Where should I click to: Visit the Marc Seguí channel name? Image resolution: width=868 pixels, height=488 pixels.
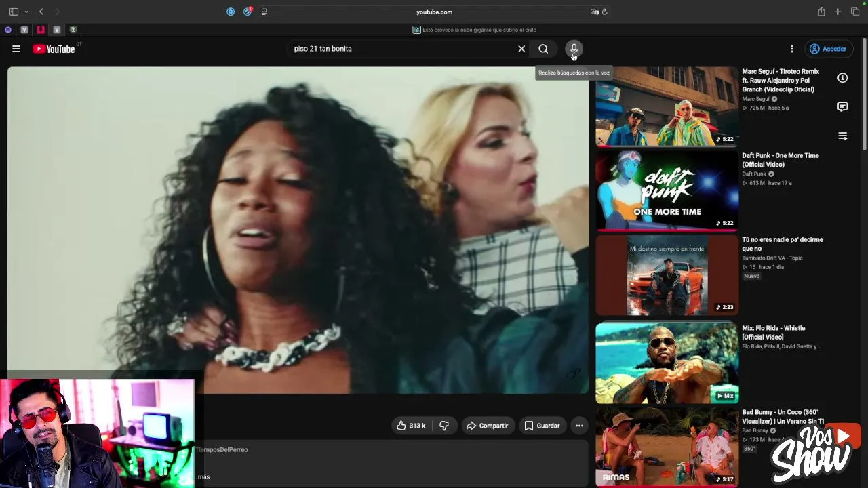(755, 99)
